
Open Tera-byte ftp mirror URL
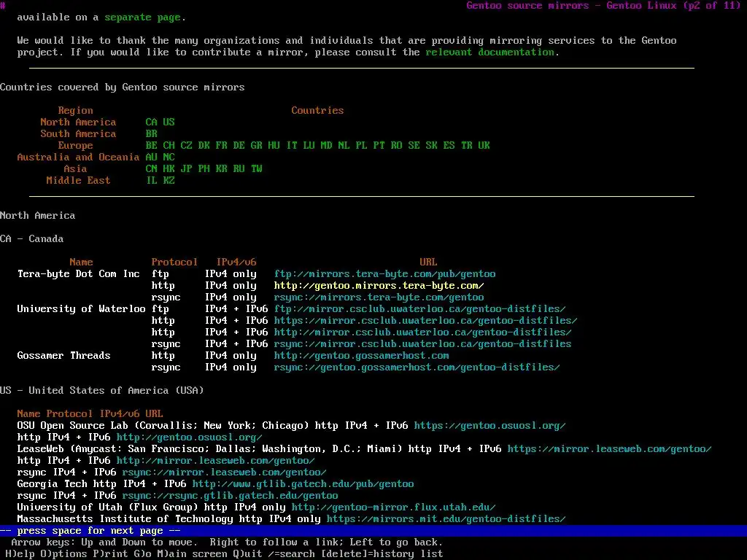pos(385,274)
